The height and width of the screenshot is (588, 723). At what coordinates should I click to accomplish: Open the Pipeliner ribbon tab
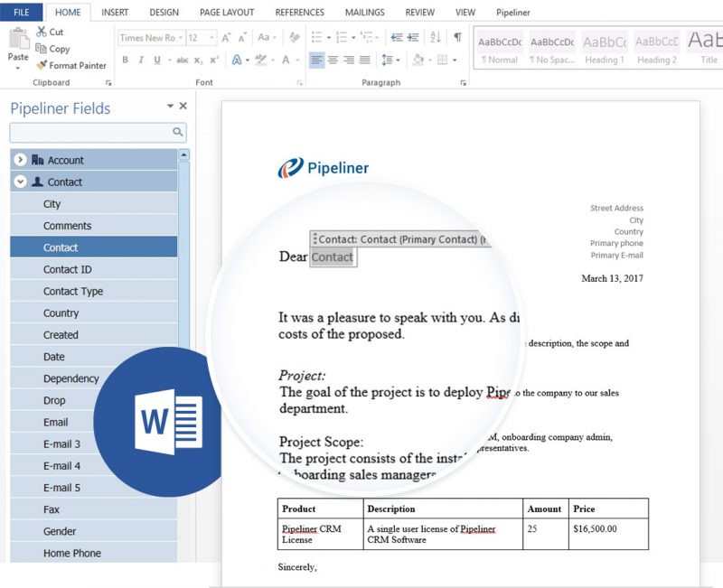[512, 13]
